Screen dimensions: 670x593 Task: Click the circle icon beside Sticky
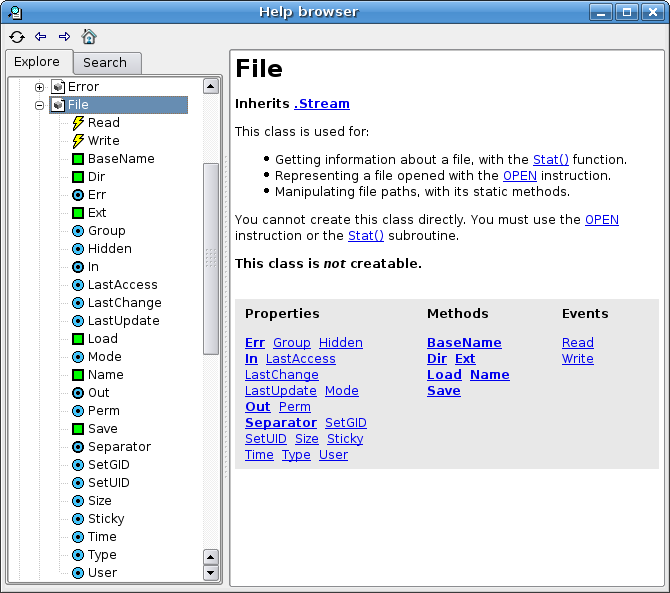[78, 519]
